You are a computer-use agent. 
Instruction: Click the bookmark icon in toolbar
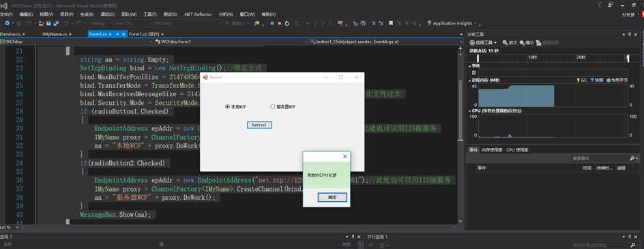[x=391, y=23]
